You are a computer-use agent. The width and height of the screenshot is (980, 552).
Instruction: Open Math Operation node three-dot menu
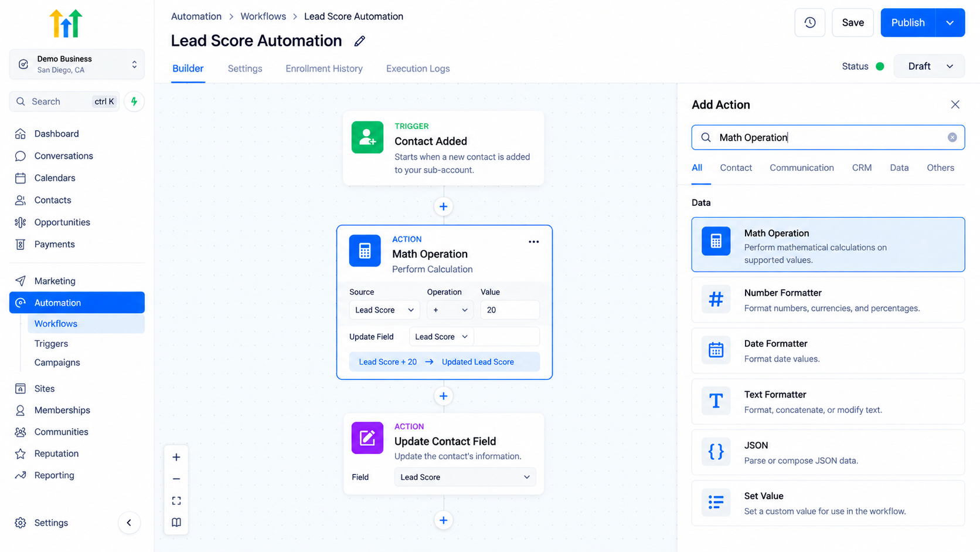[533, 242]
